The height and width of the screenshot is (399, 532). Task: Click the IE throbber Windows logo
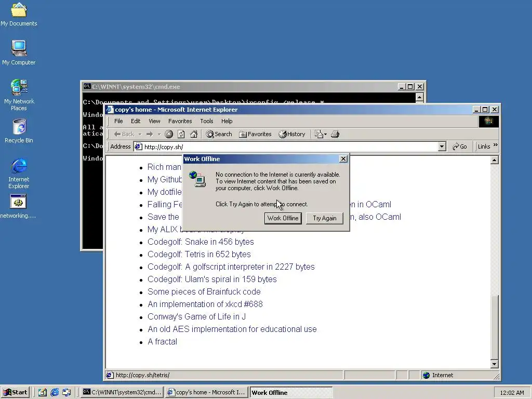point(488,121)
